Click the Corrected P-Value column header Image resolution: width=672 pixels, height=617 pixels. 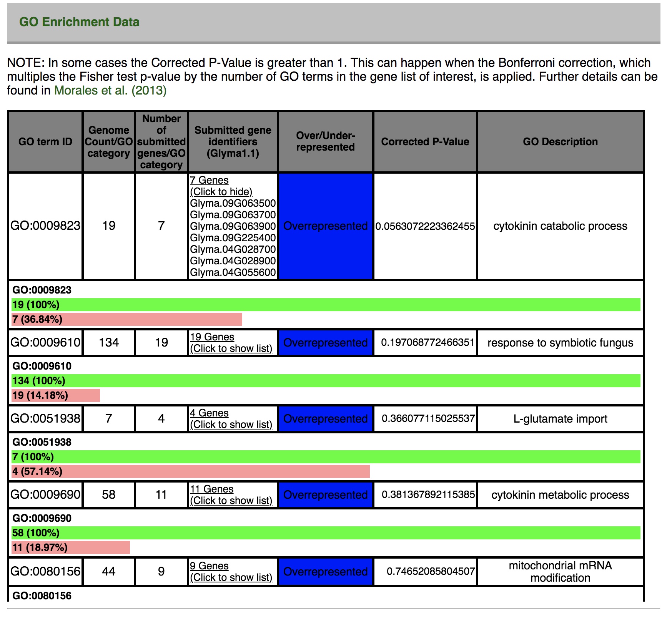(x=425, y=142)
